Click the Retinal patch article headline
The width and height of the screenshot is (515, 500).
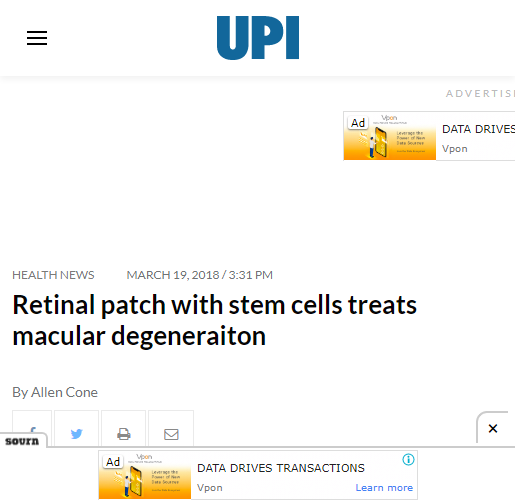215,320
